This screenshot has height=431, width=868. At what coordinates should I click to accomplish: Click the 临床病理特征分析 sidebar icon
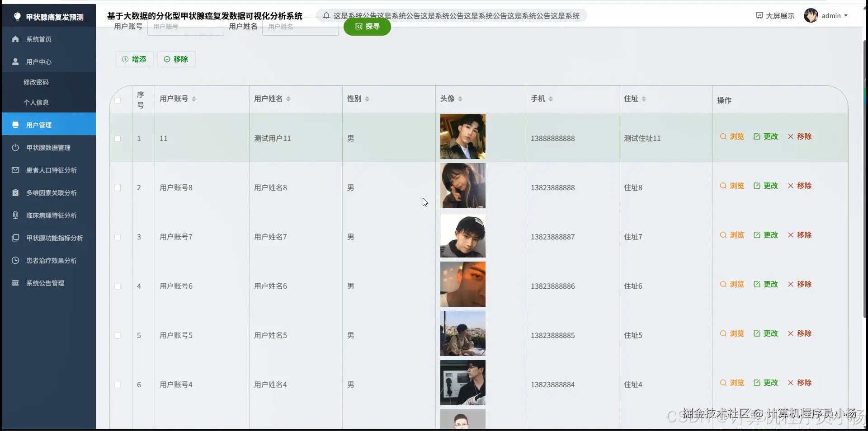pyautogui.click(x=15, y=215)
